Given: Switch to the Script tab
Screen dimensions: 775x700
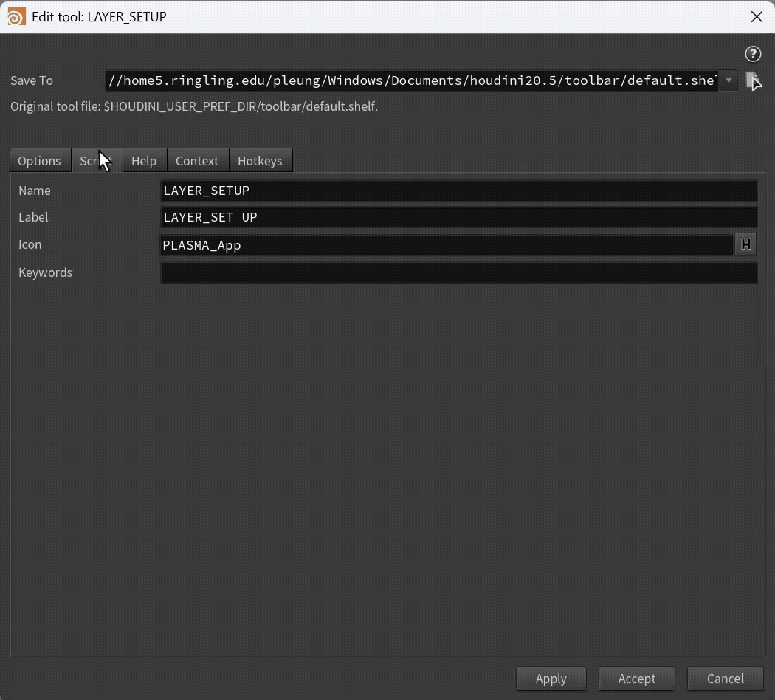Looking at the screenshot, I should [97, 161].
